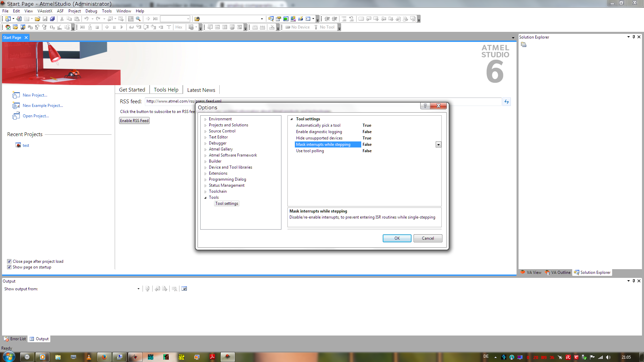Click the Save All toolbar icon
The width and height of the screenshot is (644, 362).
pos(52,19)
